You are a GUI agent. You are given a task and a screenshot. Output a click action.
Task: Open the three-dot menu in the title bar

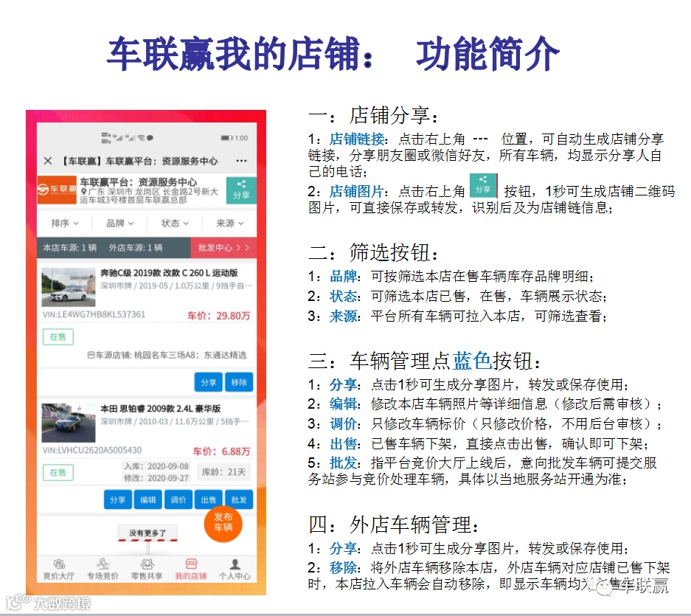click(x=241, y=161)
